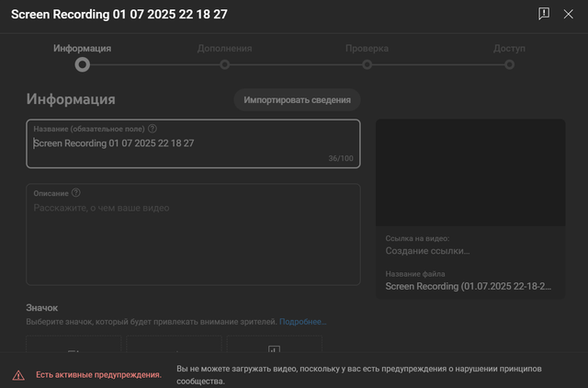Go to the Проверка step
Image resolution: width=588 pixels, height=388 pixels.
coord(367,57)
